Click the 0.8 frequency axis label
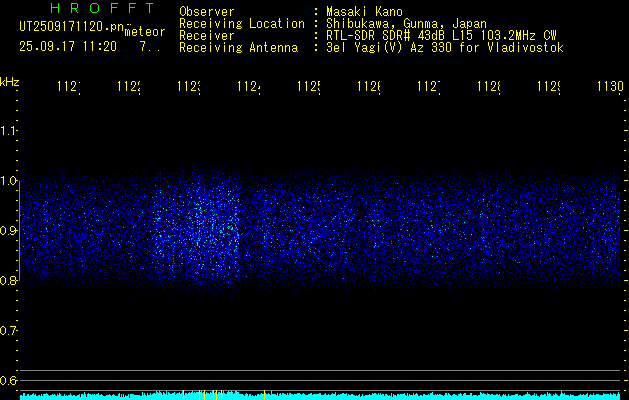Viewport: 629px width, 400px height. click(x=8, y=280)
